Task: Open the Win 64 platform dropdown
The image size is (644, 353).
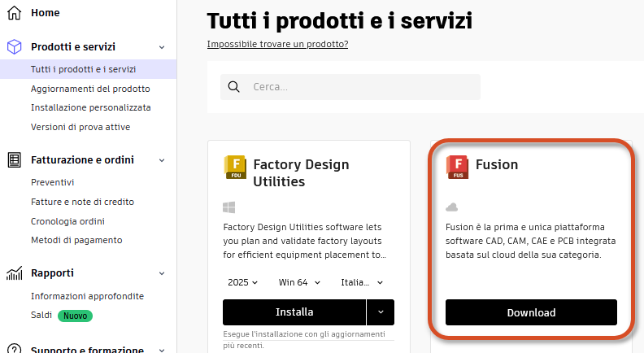Action: pyautogui.click(x=299, y=282)
